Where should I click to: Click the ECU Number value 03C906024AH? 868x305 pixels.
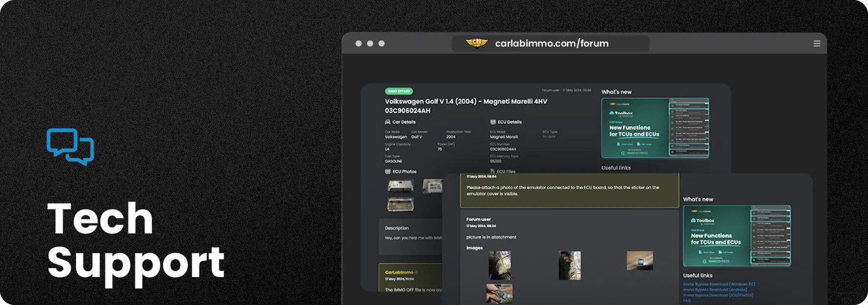tap(503, 149)
